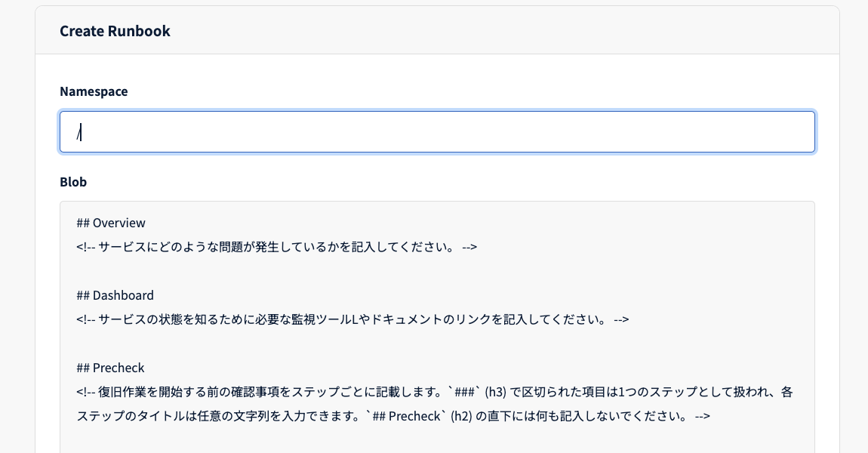868x453 pixels.
Task: Click the comment line under ## Dashboard
Action: 352,319
